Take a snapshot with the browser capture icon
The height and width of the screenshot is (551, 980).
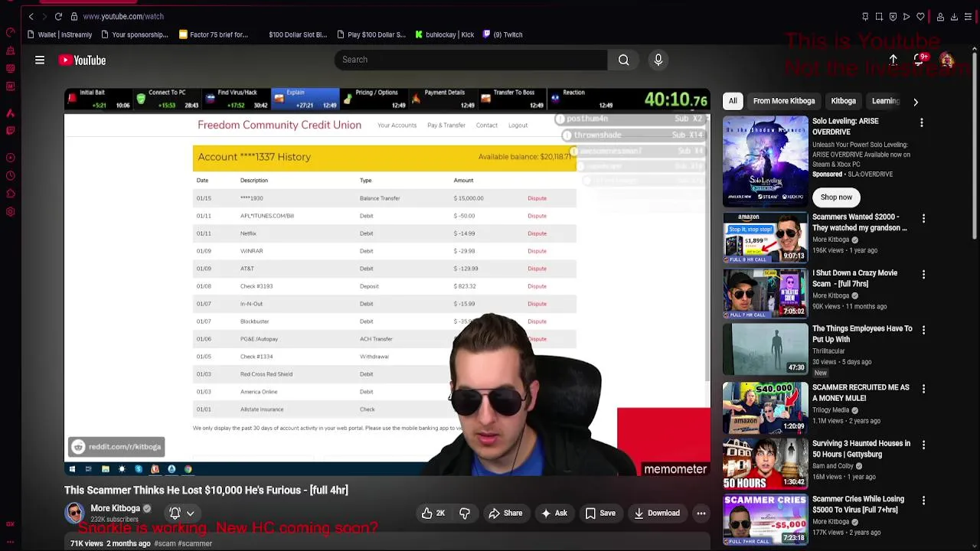tap(879, 16)
